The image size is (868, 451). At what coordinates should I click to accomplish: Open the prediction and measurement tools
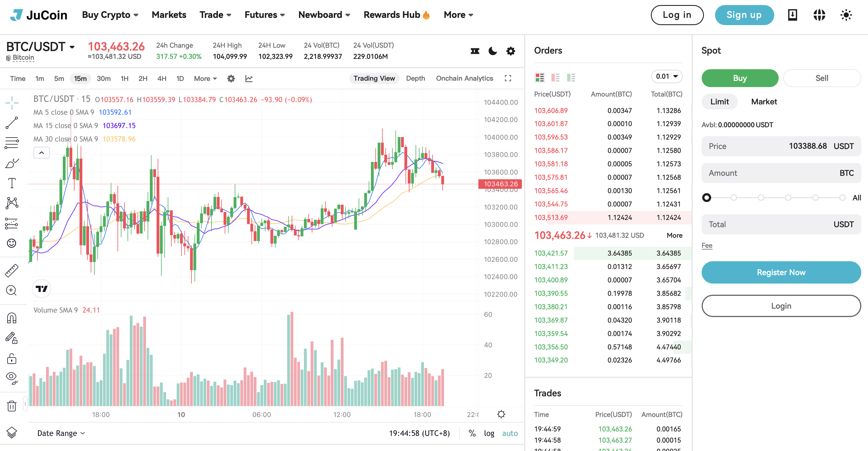pyautogui.click(x=12, y=223)
